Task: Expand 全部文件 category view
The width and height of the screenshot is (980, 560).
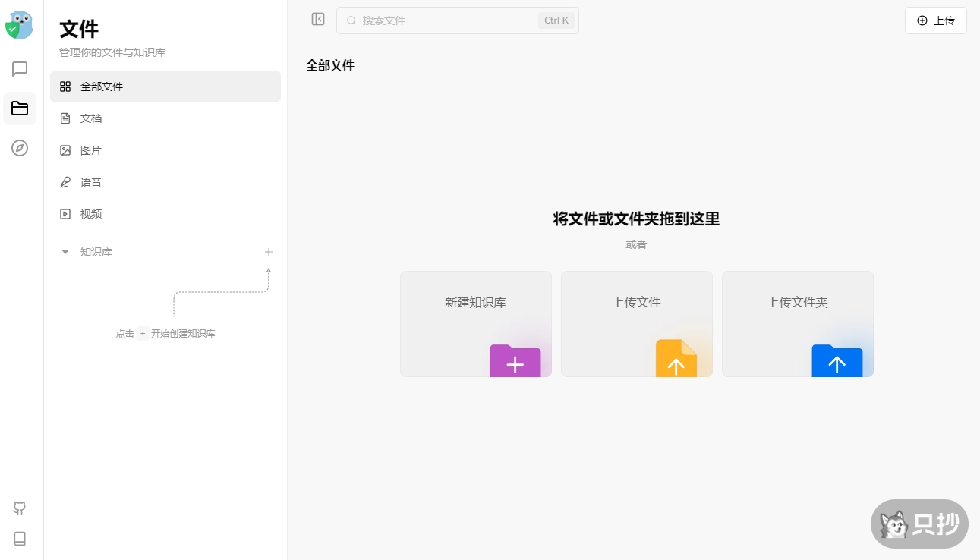Action: [x=102, y=86]
